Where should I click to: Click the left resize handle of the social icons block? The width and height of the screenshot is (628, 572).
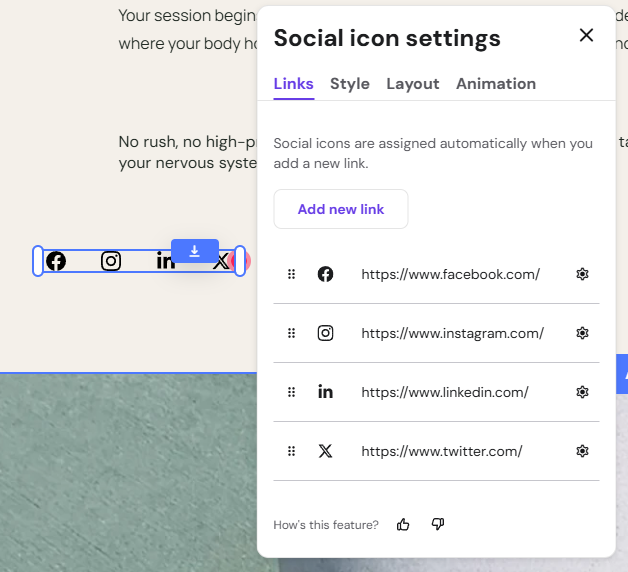(x=38, y=261)
